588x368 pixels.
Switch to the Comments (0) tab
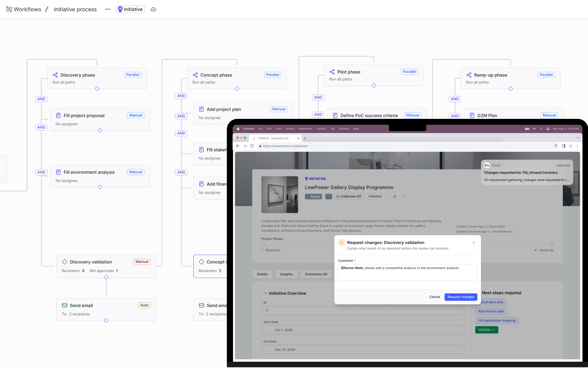pos(316,274)
